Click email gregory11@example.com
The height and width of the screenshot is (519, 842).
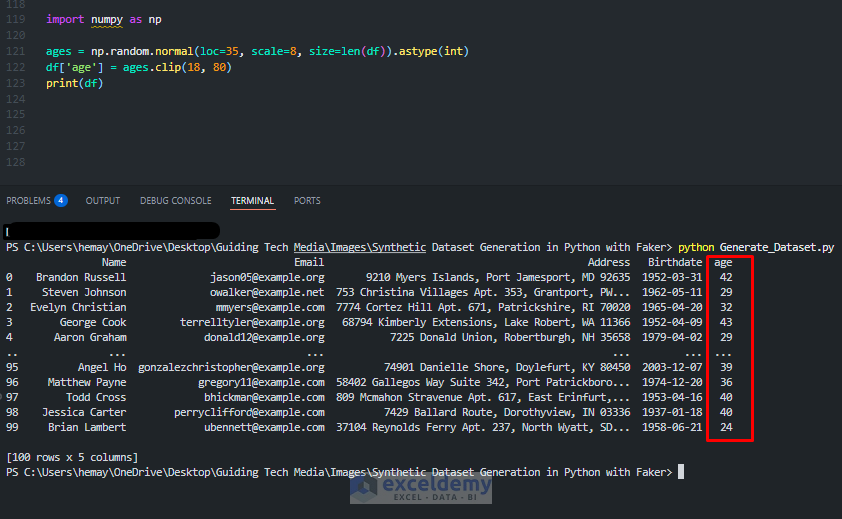tap(261, 383)
